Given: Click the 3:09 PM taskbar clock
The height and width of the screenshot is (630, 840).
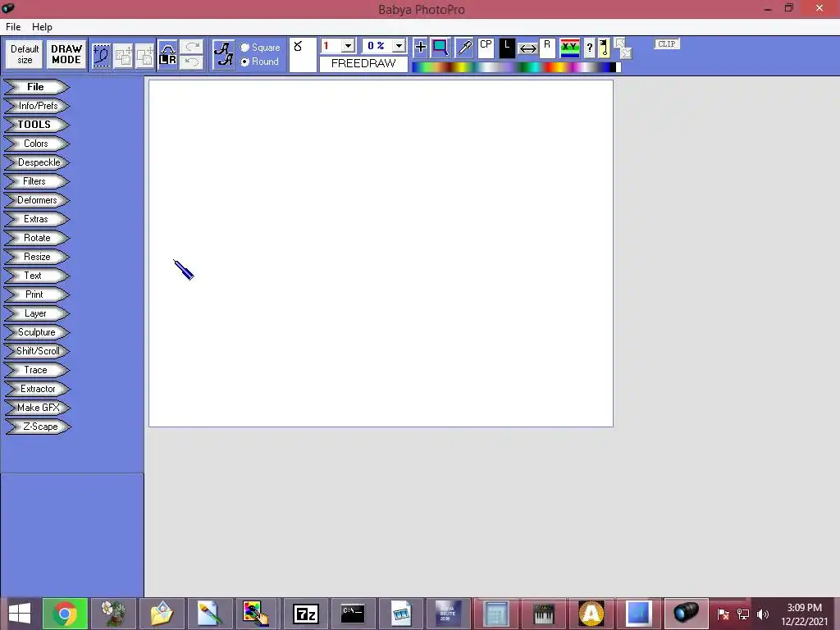Looking at the screenshot, I should [x=804, y=614].
